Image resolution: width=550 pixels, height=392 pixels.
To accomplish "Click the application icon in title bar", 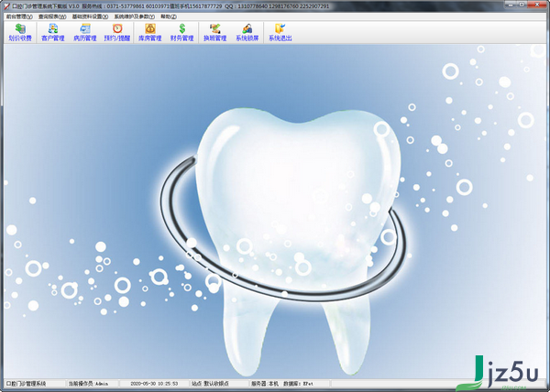I will [x=5, y=5].
